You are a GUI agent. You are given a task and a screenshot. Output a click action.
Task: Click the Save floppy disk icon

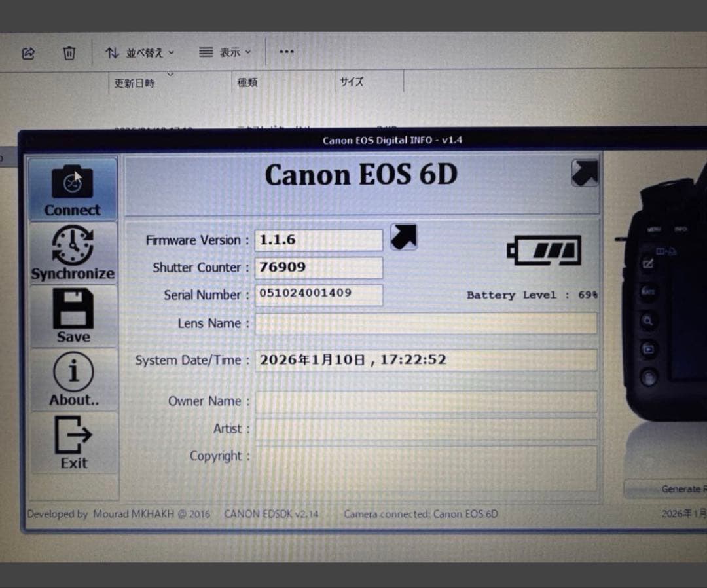pyautogui.click(x=73, y=308)
